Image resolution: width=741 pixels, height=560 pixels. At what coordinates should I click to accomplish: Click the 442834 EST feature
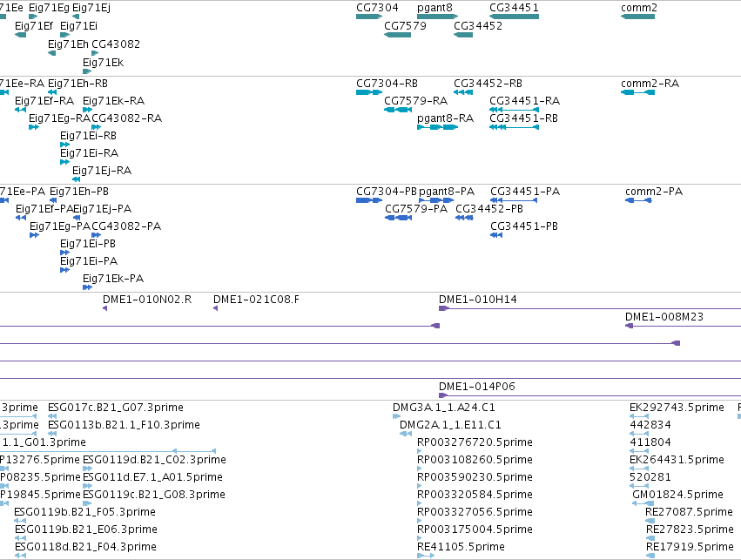[639, 434]
